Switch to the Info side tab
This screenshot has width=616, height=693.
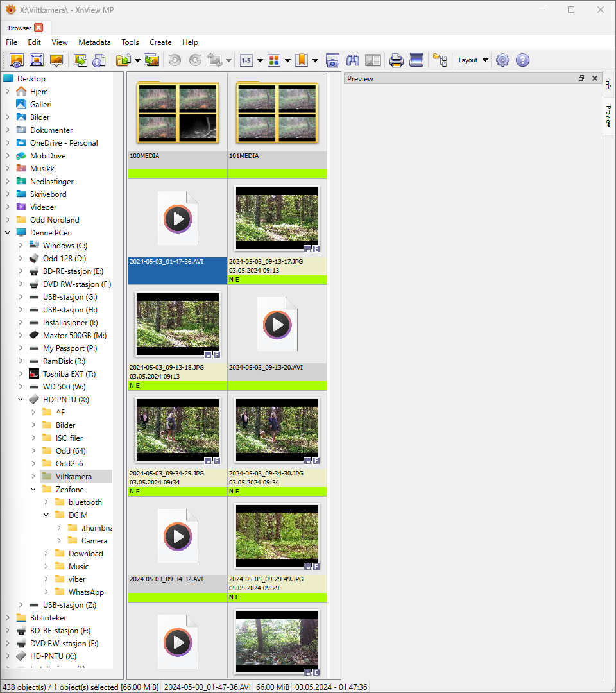click(x=608, y=83)
